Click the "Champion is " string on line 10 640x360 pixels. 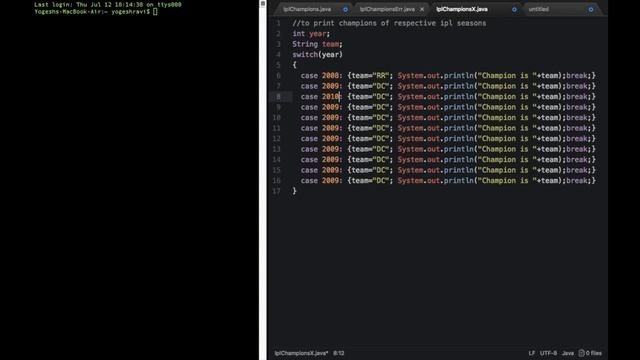(x=507, y=118)
